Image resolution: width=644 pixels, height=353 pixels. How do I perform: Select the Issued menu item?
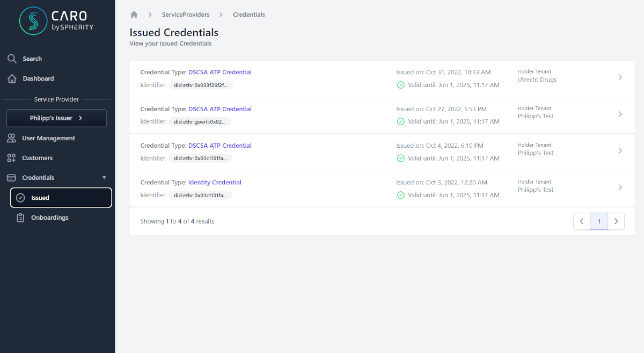61,198
